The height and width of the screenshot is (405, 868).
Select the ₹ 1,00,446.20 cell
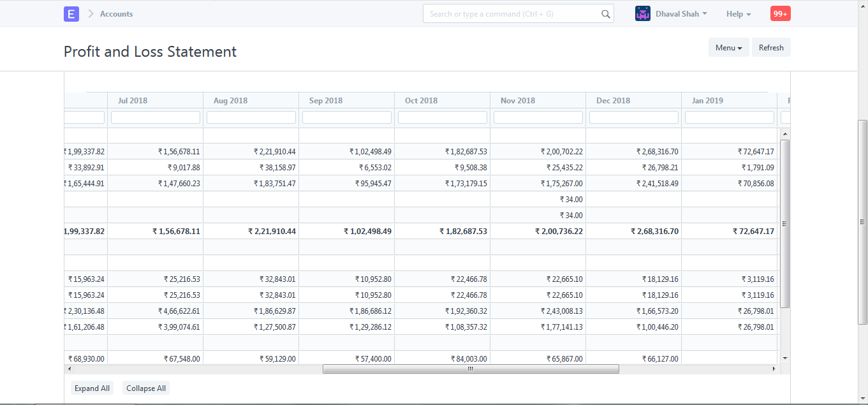click(634, 327)
